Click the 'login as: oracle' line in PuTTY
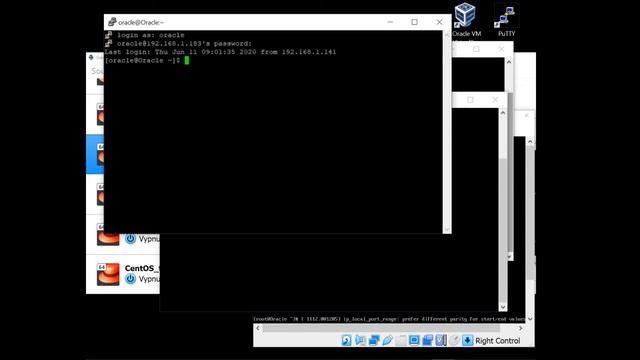The image size is (640, 360). (150, 35)
